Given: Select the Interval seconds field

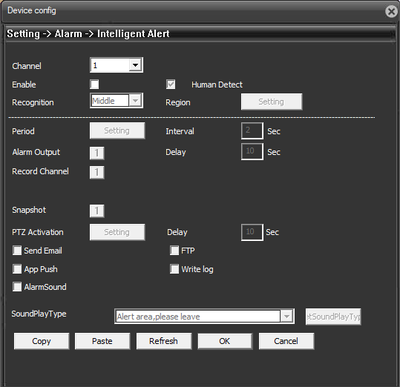Looking at the screenshot, I should (x=252, y=131).
